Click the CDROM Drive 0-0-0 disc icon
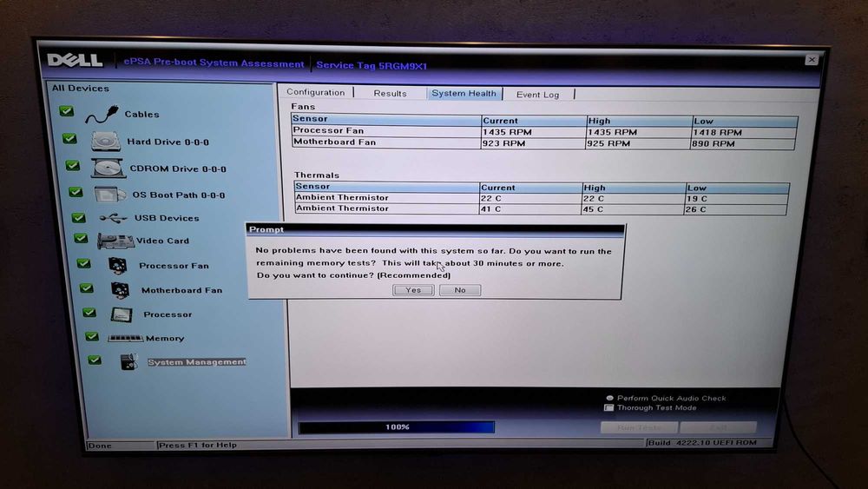The height and width of the screenshot is (489, 868). coord(108,169)
